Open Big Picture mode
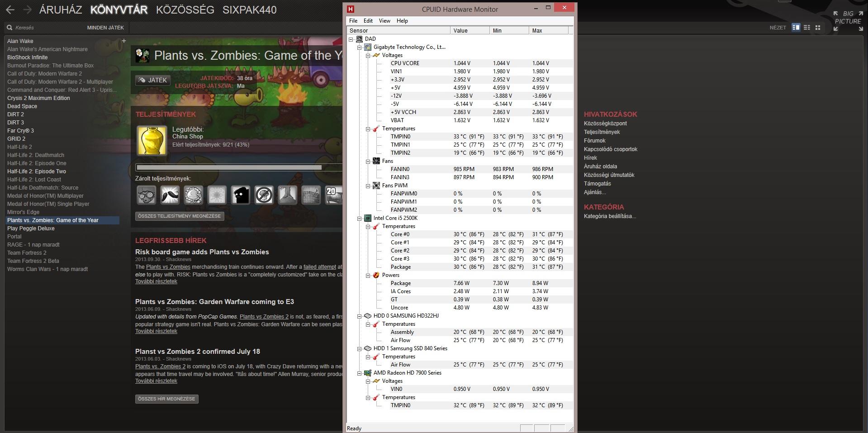This screenshot has width=868, height=433. pyautogui.click(x=848, y=21)
